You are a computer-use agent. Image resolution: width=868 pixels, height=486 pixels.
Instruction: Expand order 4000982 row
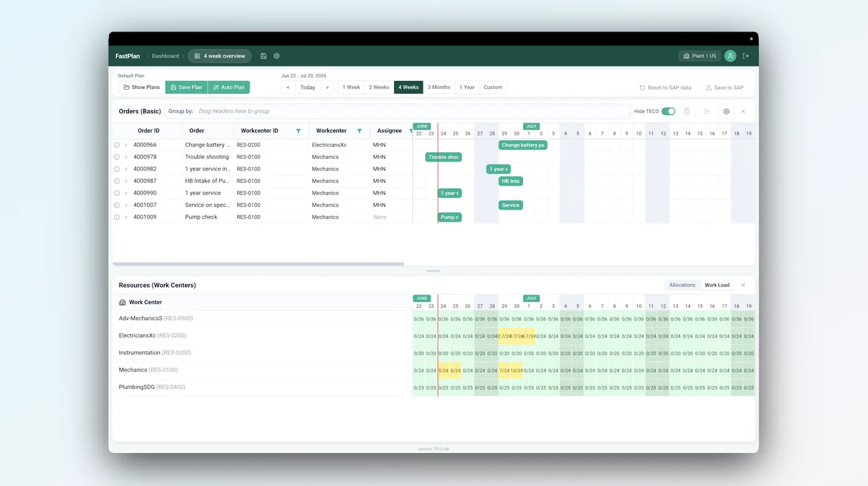[x=126, y=169]
